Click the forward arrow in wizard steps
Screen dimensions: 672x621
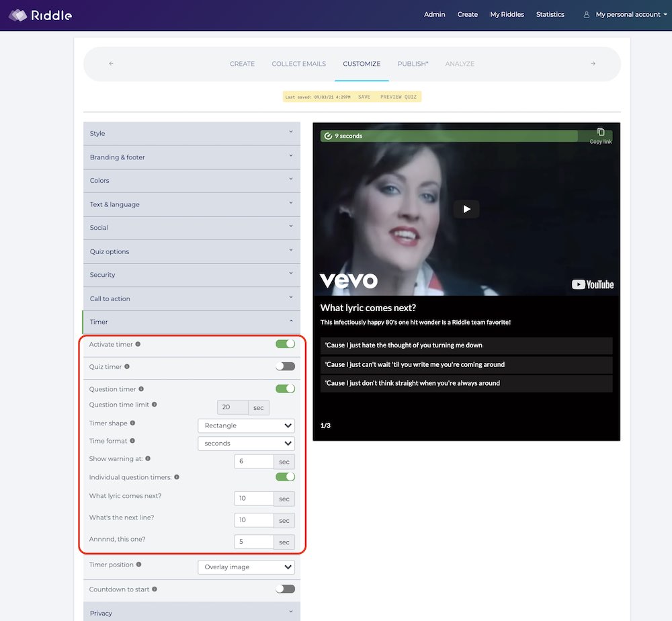(x=593, y=63)
